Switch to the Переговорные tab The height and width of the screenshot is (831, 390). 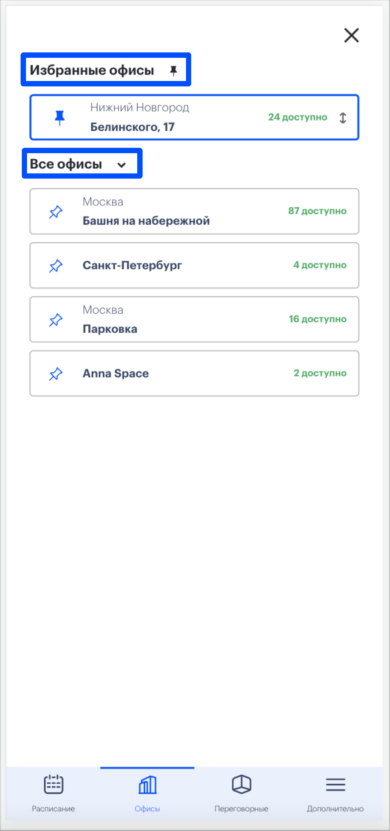[x=241, y=793]
